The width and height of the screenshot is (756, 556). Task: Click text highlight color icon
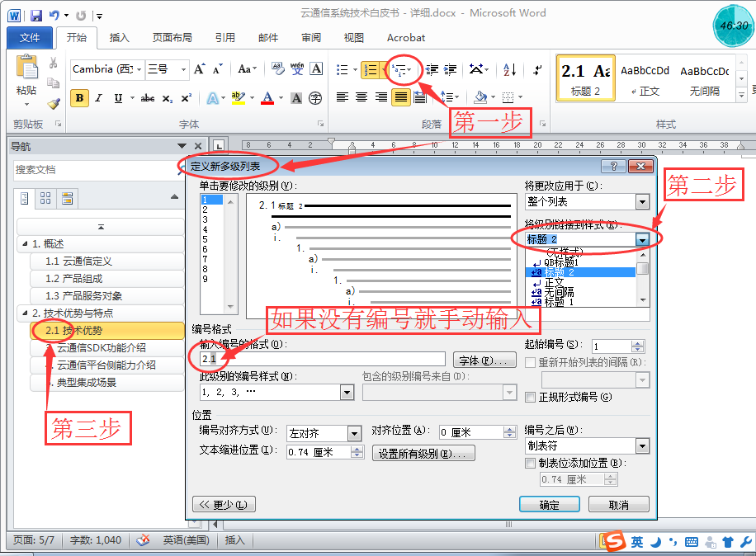click(239, 98)
